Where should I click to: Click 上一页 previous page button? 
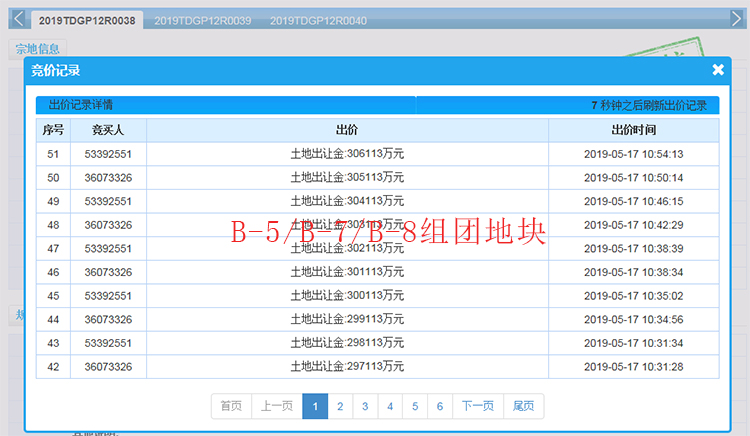[276, 406]
